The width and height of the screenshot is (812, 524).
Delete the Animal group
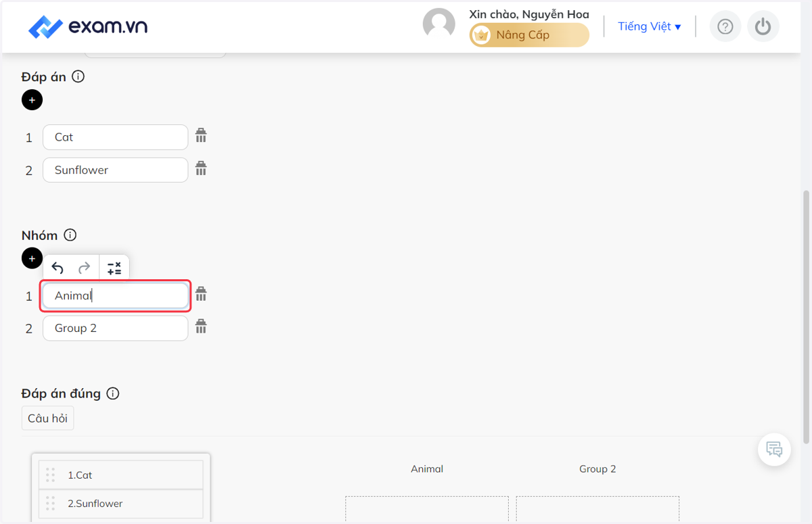tap(201, 294)
